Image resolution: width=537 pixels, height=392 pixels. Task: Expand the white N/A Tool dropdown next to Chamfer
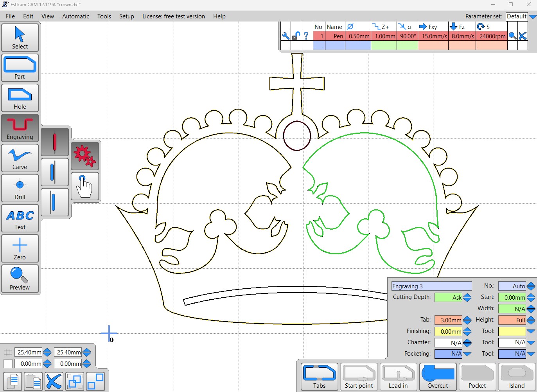(531, 343)
